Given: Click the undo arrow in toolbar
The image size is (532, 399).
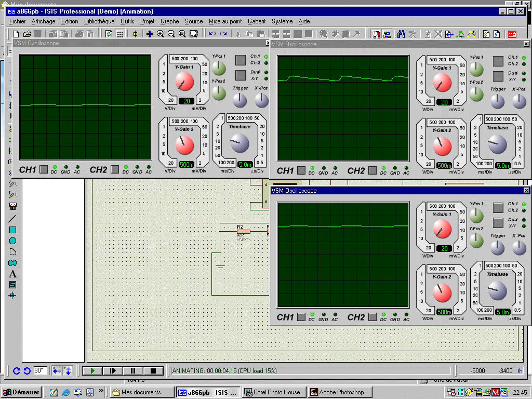Looking at the screenshot, I should pyautogui.click(x=212, y=34).
